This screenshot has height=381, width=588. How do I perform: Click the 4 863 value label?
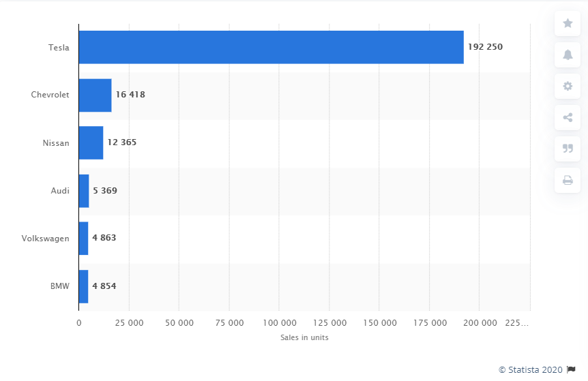104,238
